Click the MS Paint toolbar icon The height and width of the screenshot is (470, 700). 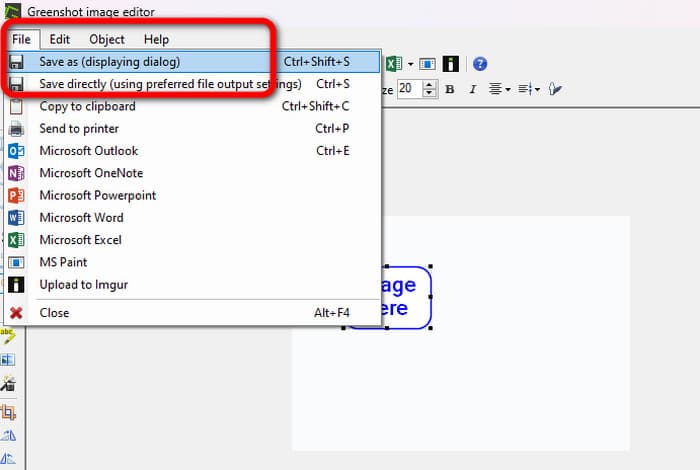coord(427,64)
